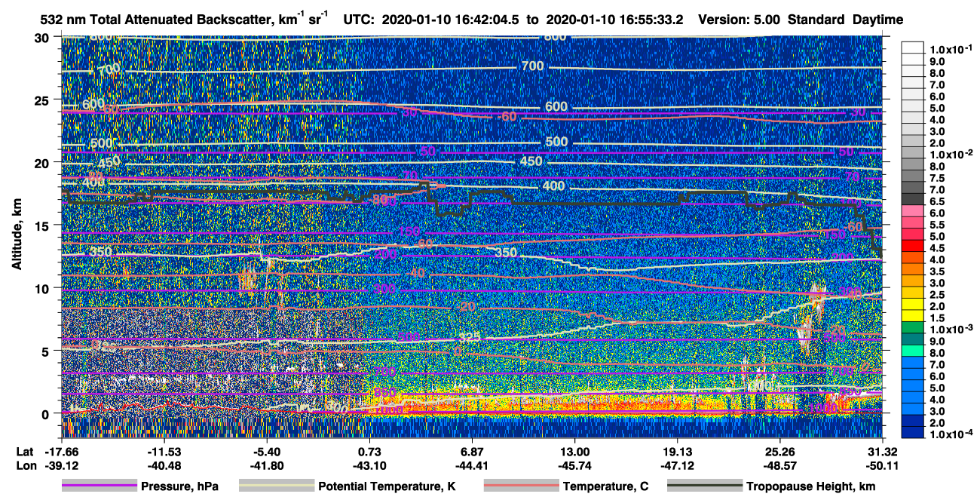Click altitude axis tick '15'

[x=44, y=225]
